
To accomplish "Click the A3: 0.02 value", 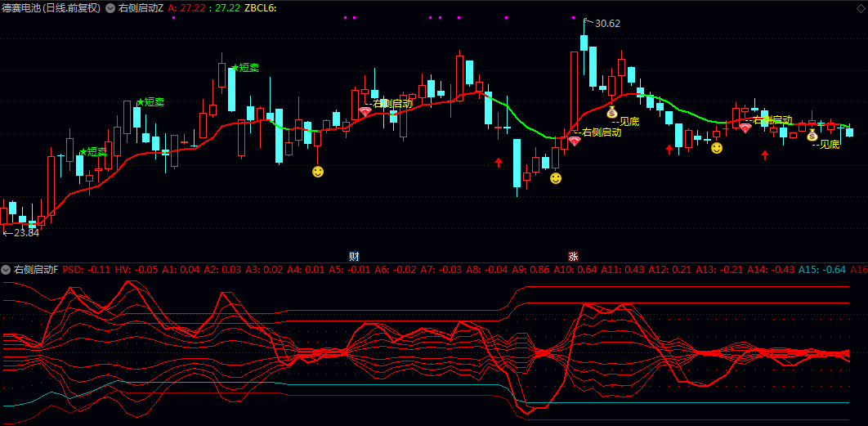I will (x=264, y=271).
